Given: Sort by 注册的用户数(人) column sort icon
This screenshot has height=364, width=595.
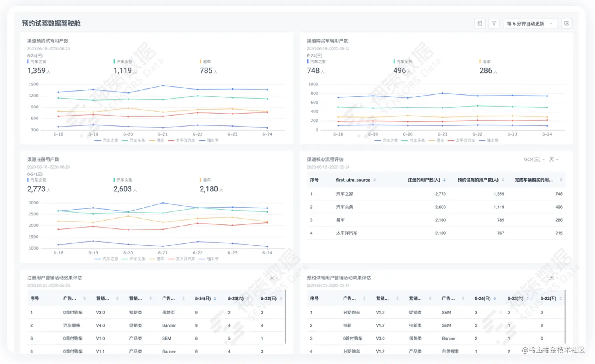Looking at the screenshot, I should click(445, 180).
